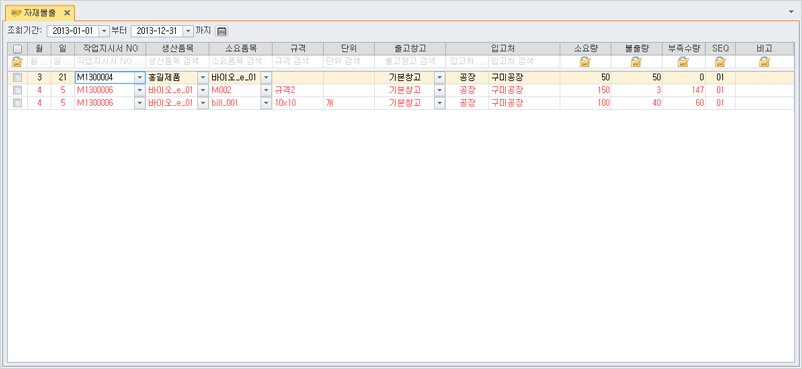
Task: Check the row with soyo item M002
Action: coord(17,90)
